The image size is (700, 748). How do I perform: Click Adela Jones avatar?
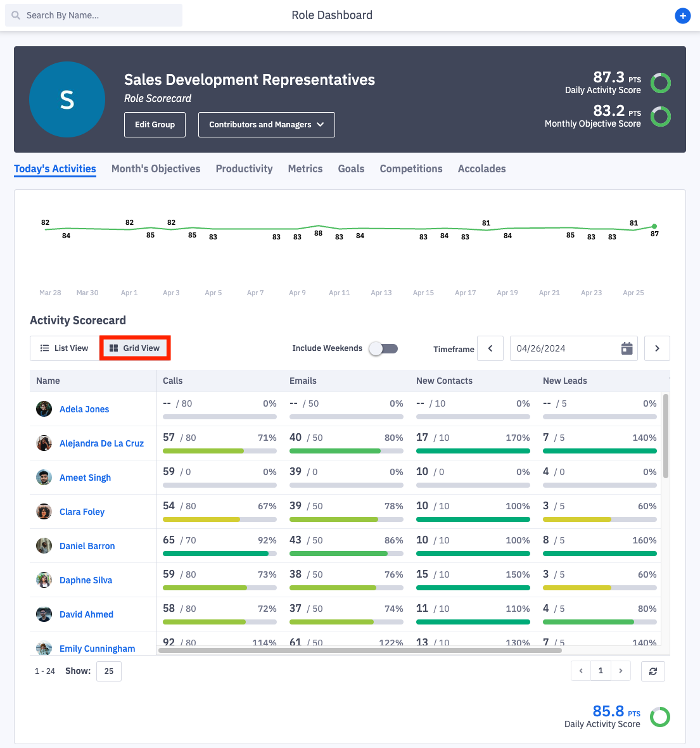click(44, 409)
